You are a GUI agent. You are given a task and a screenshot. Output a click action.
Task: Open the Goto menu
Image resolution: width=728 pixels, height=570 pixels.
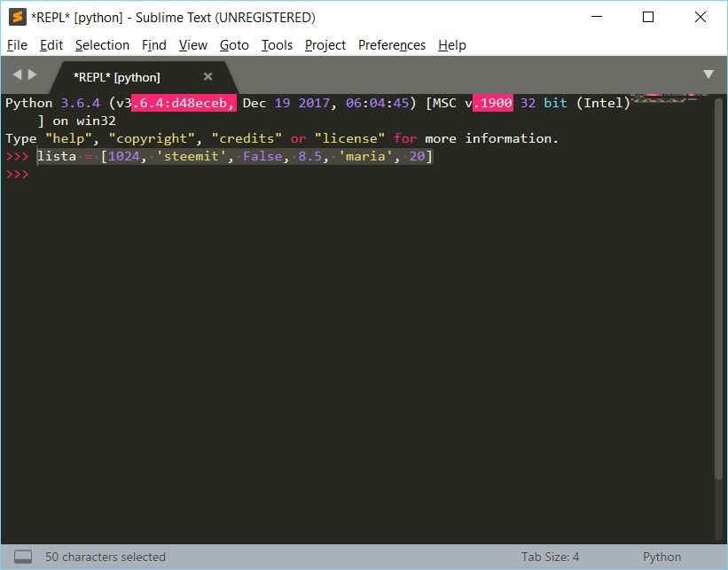coord(234,45)
